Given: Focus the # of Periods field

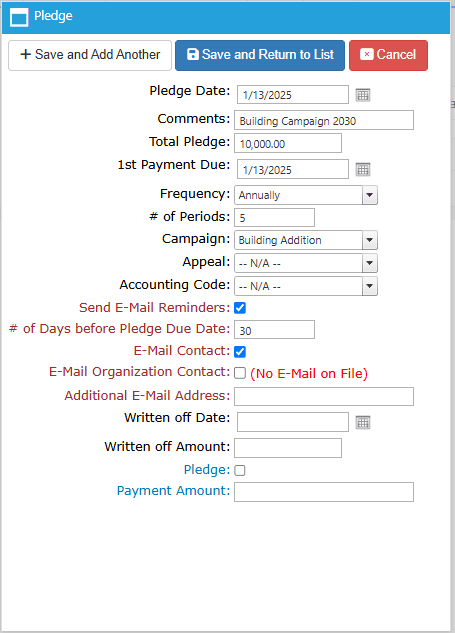Looking at the screenshot, I should (x=275, y=218).
